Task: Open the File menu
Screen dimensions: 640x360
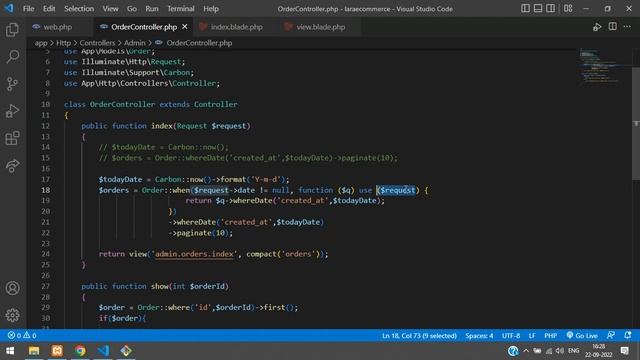Action: [x=28, y=9]
